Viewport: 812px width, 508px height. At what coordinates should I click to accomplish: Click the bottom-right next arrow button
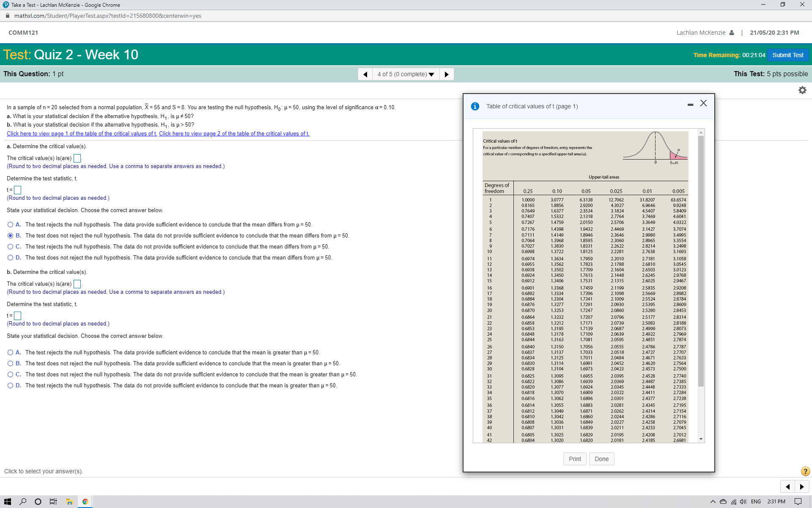(x=802, y=486)
